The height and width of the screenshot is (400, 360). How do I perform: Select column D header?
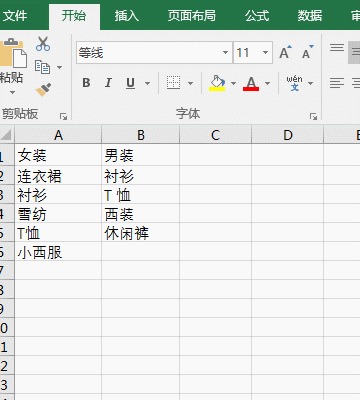click(288, 135)
